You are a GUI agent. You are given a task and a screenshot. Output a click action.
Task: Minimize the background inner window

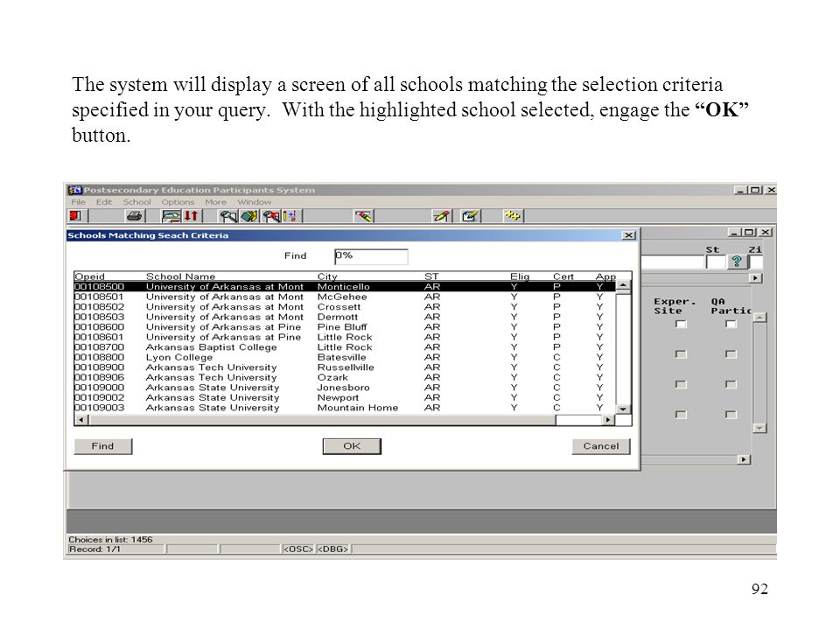pyautogui.click(x=735, y=233)
